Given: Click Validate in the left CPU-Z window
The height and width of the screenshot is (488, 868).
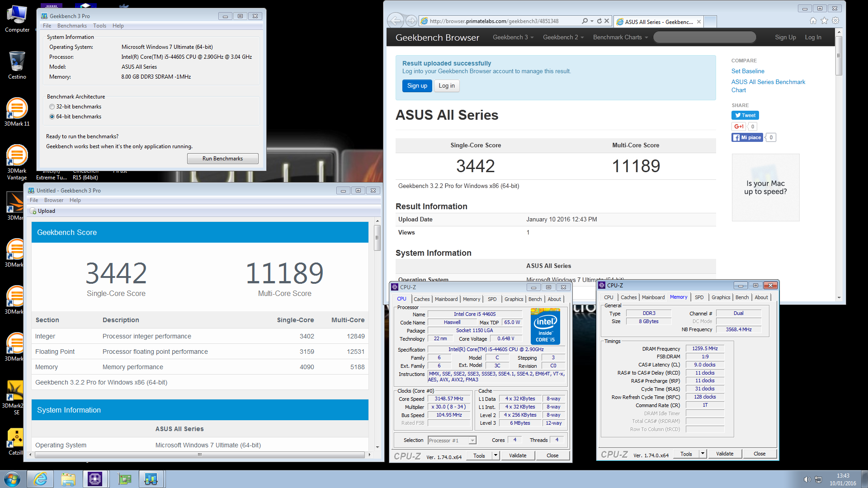Looking at the screenshot, I should coord(518,455).
